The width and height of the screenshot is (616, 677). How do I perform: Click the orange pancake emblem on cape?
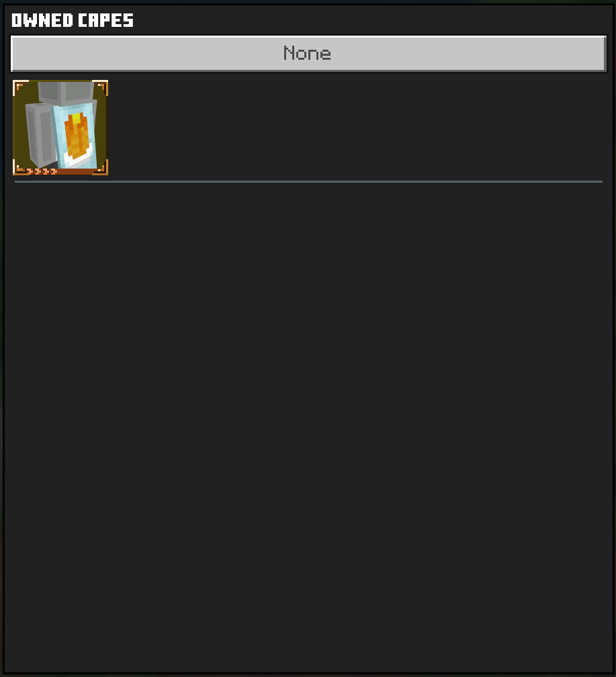[x=77, y=136]
